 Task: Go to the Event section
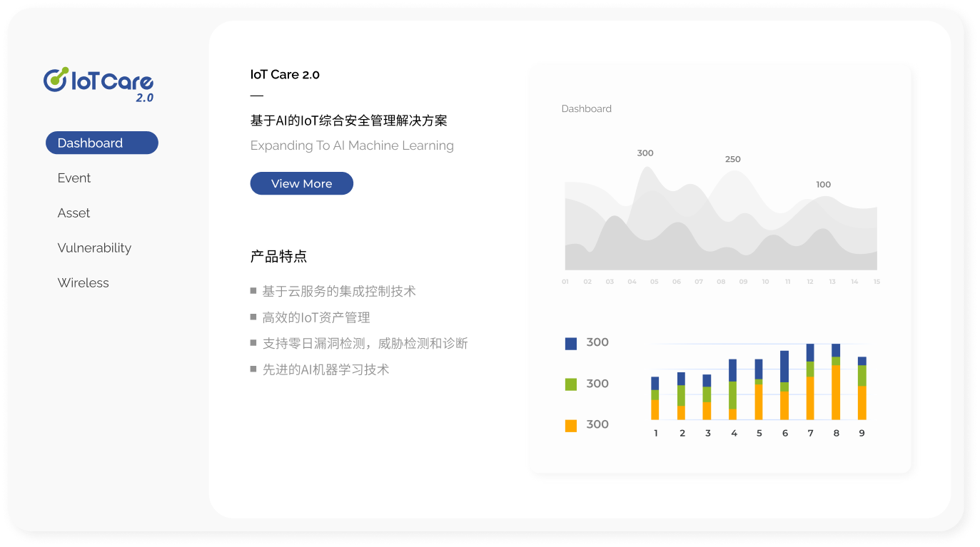(x=74, y=178)
